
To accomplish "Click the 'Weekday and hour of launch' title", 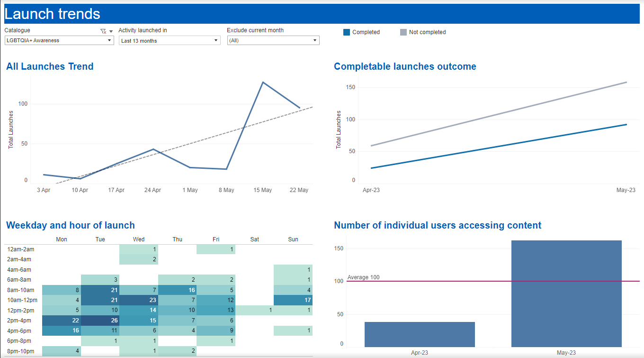I will 71,225.
